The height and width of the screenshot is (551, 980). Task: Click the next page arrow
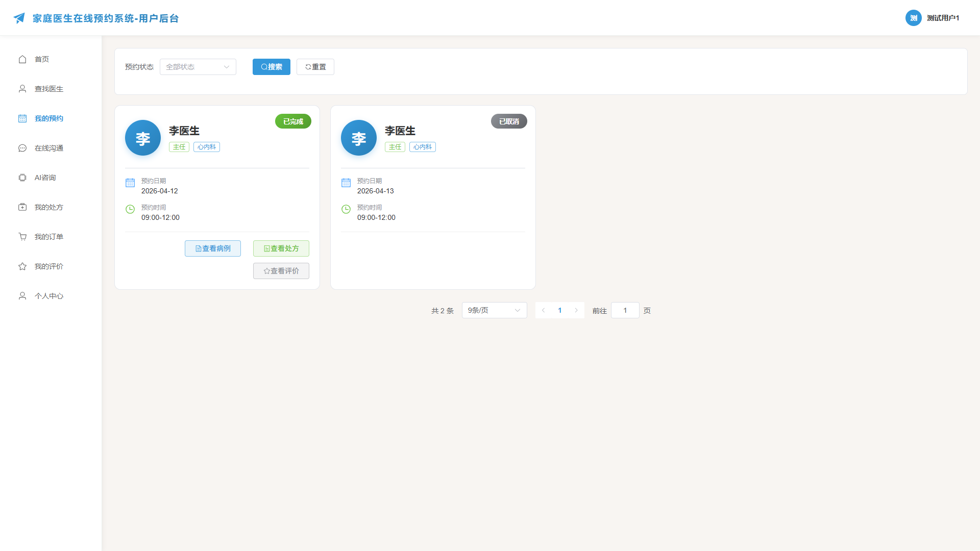(x=576, y=310)
